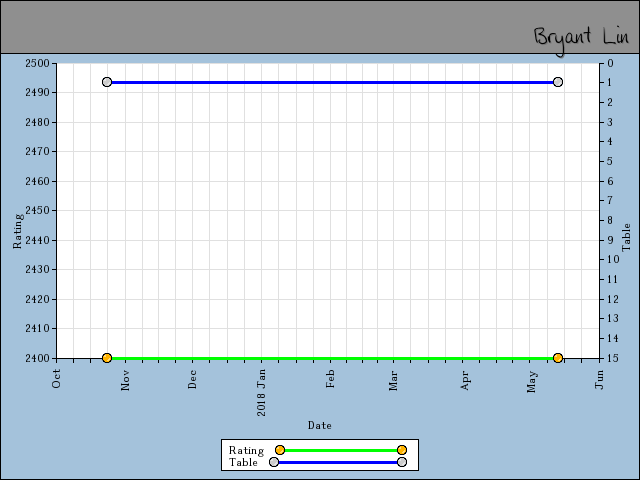Click the Date axis title
640x480 pixels.
(320, 425)
